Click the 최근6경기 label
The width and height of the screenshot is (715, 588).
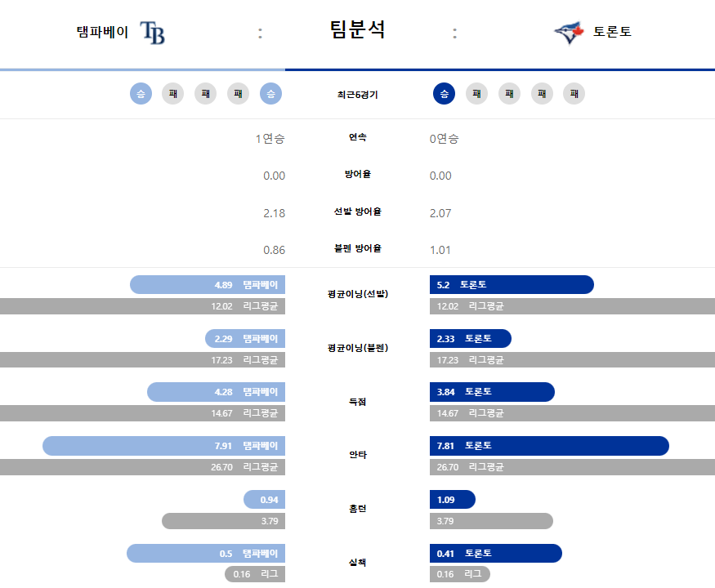point(358,95)
